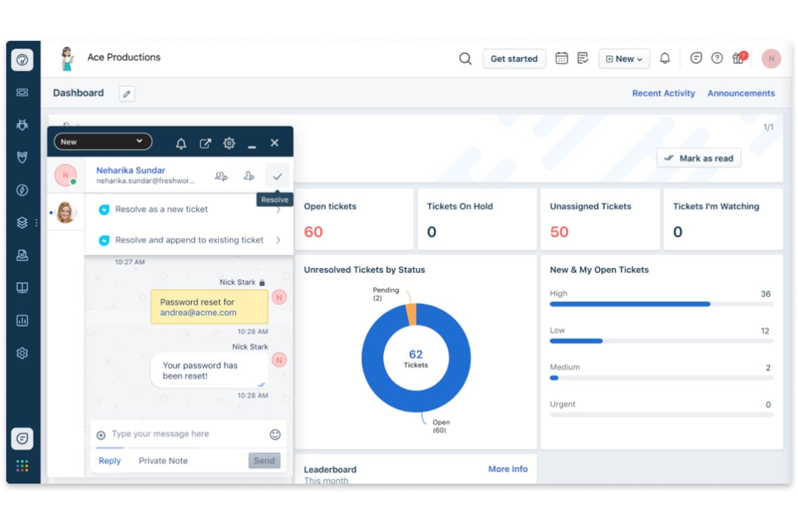
Task: Open the Announcements link
Action: pos(741,93)
